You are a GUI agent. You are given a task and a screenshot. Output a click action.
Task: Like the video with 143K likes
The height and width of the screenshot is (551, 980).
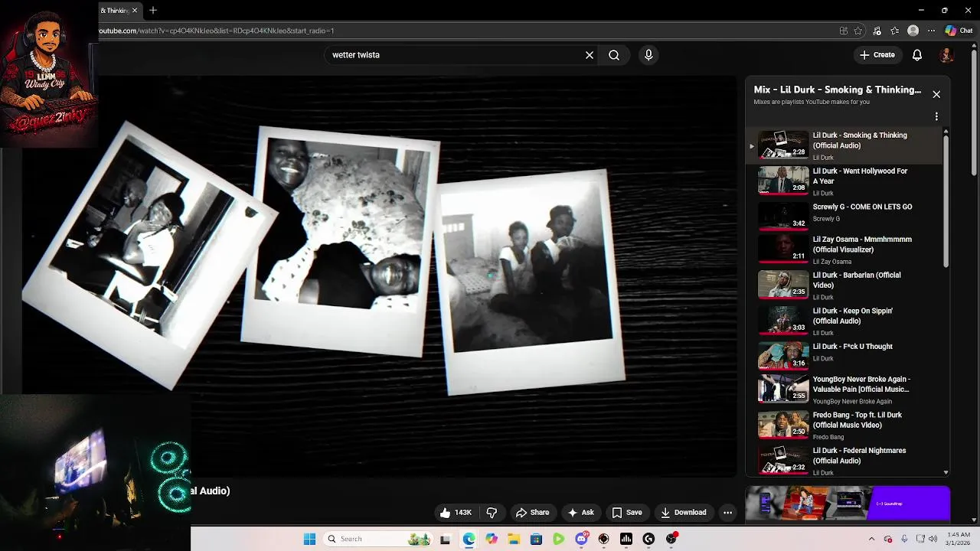(x=456, y=513)
